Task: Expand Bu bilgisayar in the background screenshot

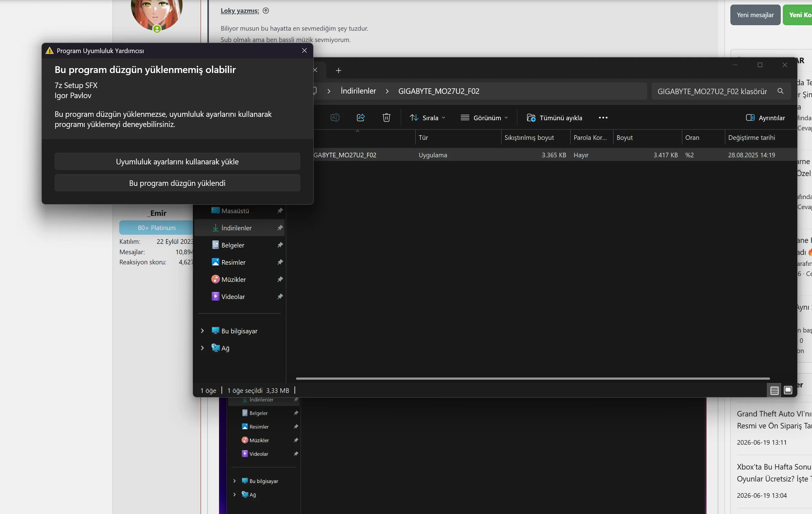Action: (x=234, y=481)
